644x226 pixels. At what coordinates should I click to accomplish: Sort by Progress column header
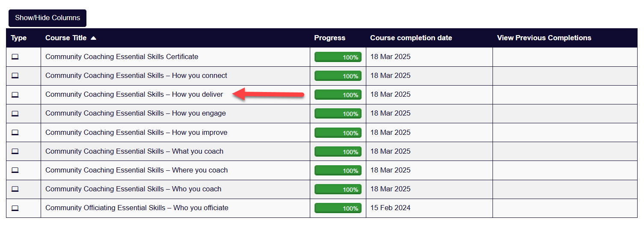(329, 38)
